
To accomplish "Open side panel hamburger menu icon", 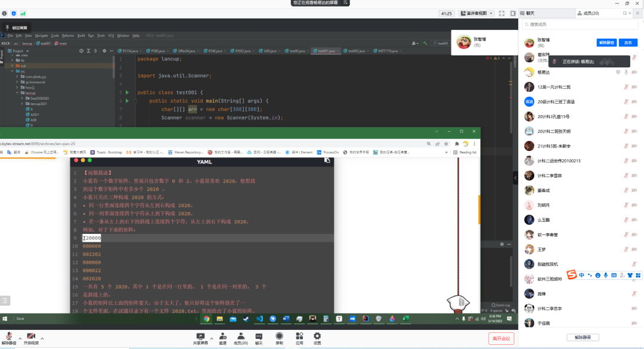I will pos(637,13).
